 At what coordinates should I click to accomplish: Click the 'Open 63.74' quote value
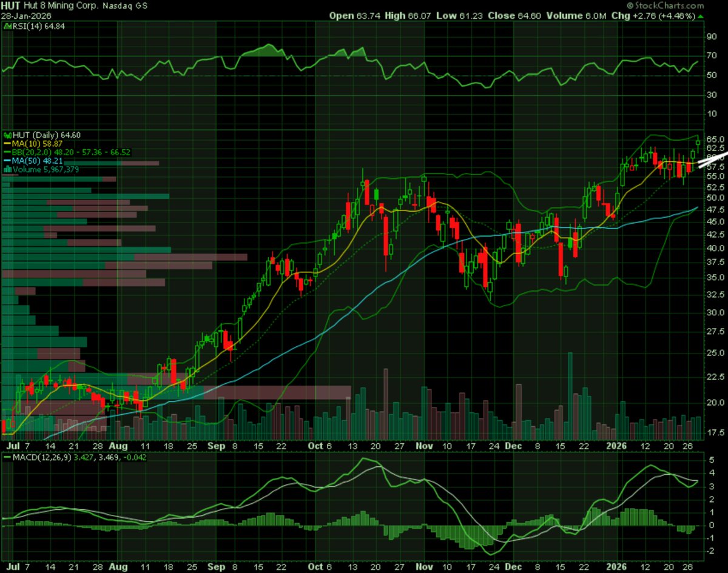tap(355, 15)
